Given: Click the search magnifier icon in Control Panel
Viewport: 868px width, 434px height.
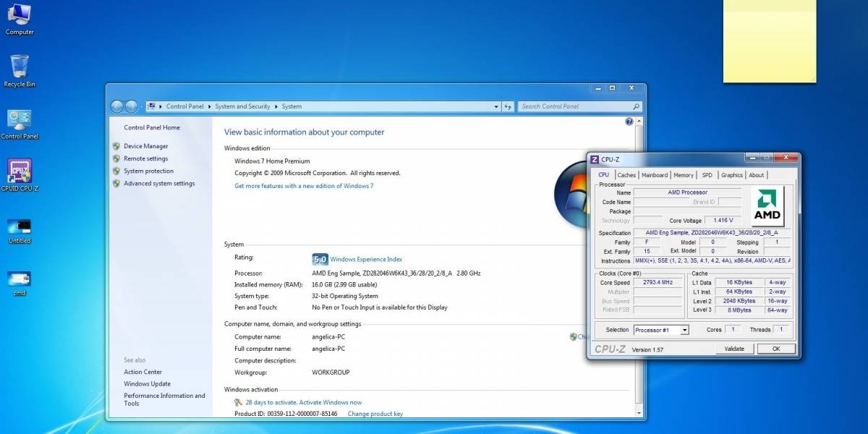Looking at the screenshot, I should point(636,106).
